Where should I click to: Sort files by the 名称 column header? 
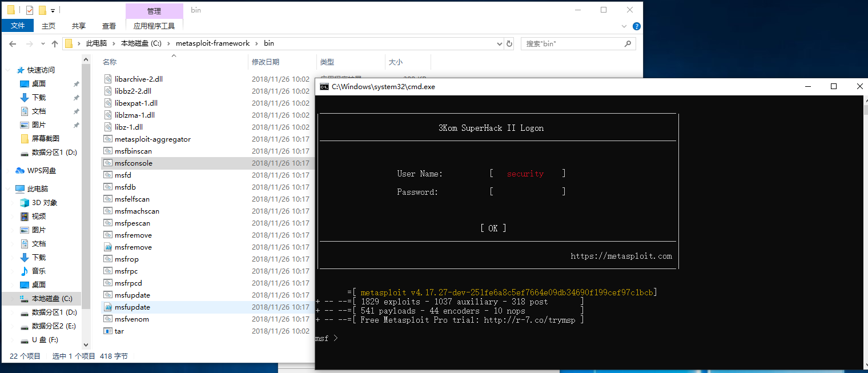110,62
